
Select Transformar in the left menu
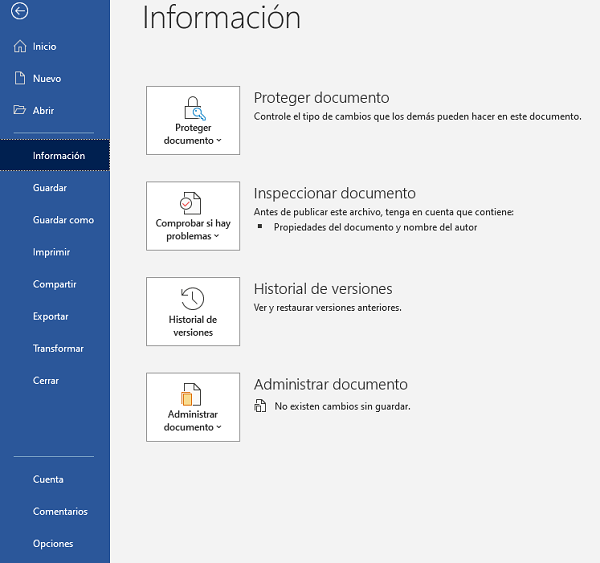point(58,348)
